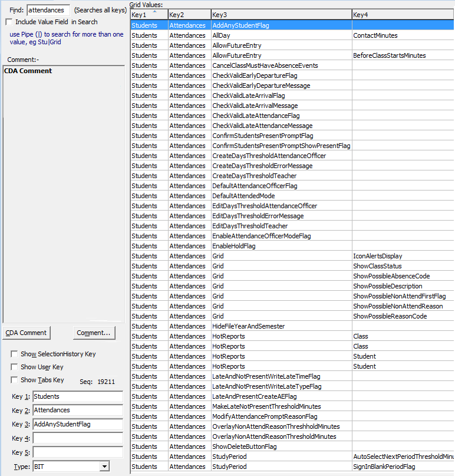Select the CancelClassMustHaveAbsenceEvents row
The image size is (455, 476).
click(292, 65)
